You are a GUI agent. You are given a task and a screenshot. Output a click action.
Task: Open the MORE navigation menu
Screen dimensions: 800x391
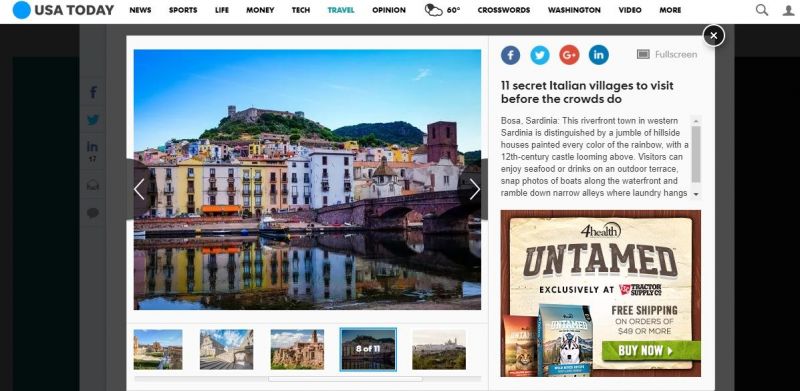click(x=670, y=10)
